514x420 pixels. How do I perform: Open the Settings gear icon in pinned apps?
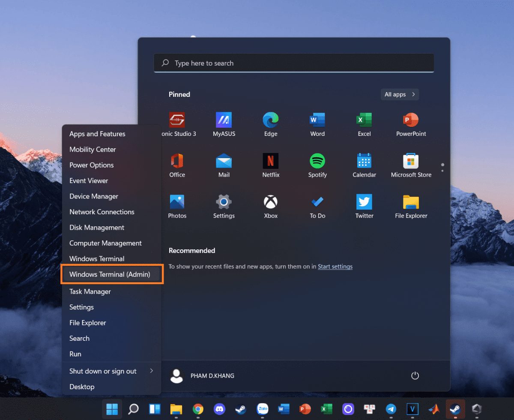[224, 206]
